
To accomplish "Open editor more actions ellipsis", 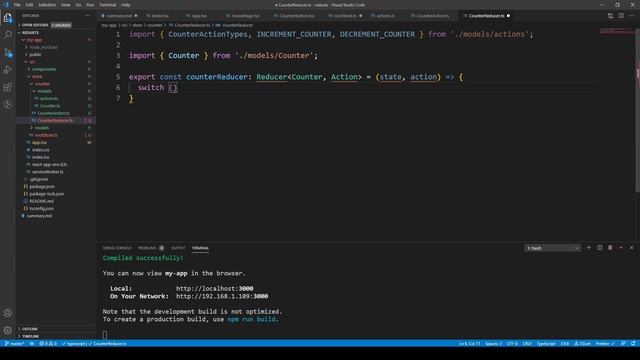I will [x=632, y=16].
